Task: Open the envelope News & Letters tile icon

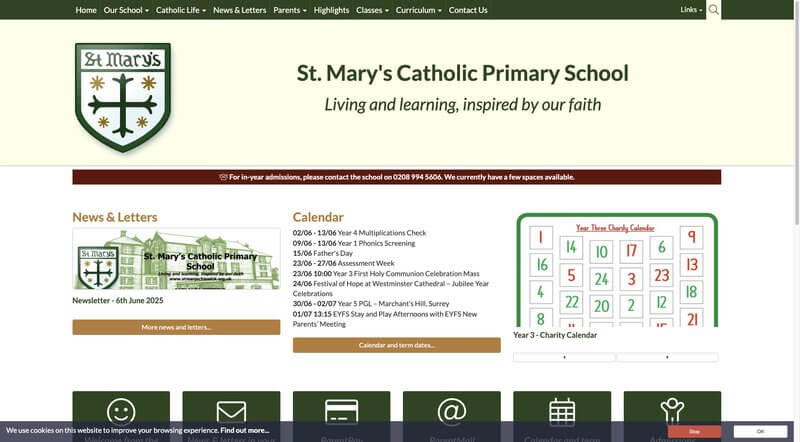Action: tap(231, 412)
